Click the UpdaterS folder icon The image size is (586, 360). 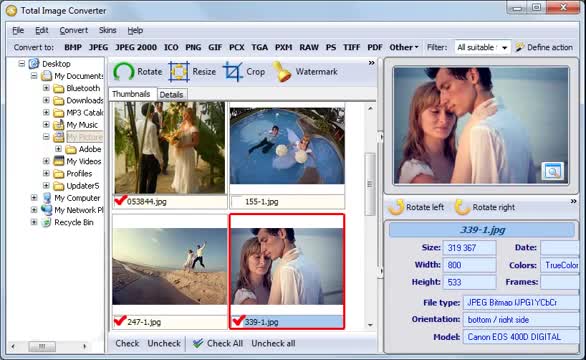(x=59, y=186)
